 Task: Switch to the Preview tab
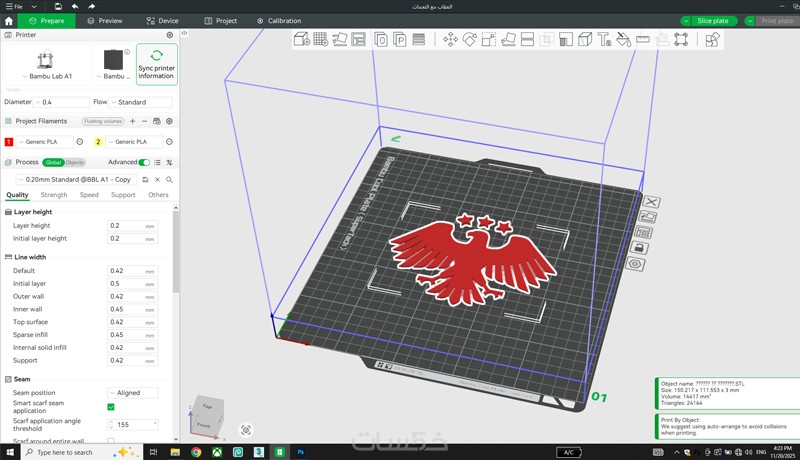click(105, 21)
